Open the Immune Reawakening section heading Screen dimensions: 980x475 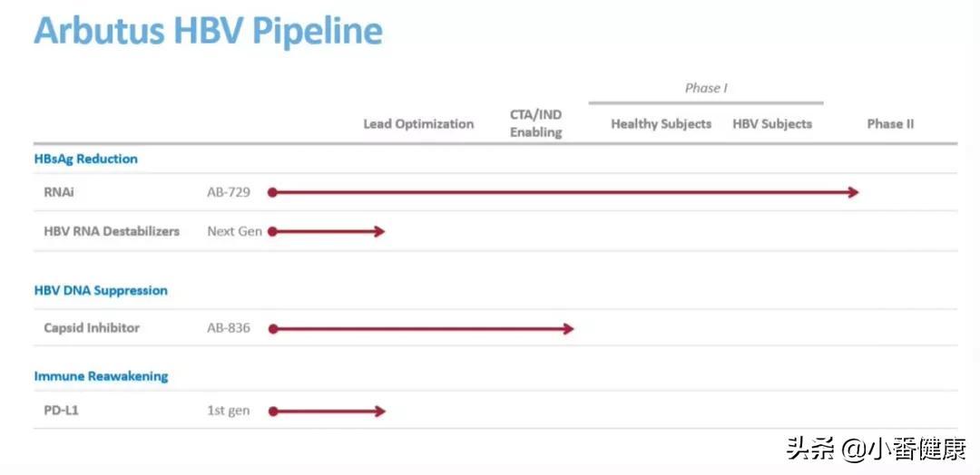click(x=101, y=376)
